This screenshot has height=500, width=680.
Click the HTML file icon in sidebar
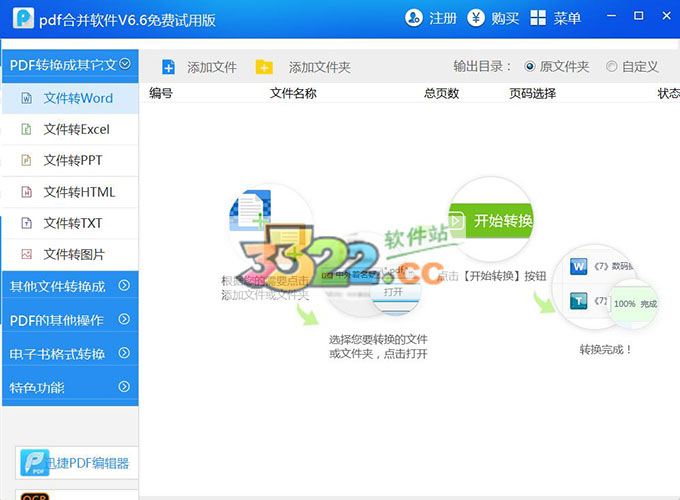point(26,192)
